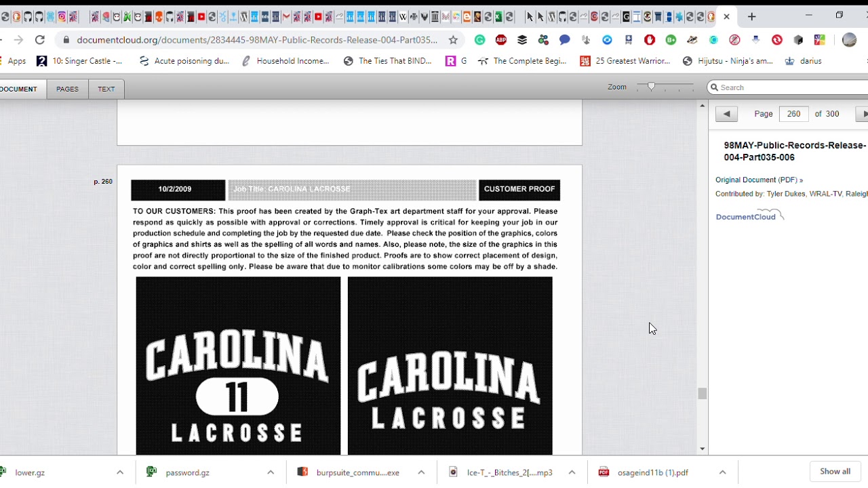Open the Original Document (PDF) link
Screen dimensions: 868x488
pos(759,180)
